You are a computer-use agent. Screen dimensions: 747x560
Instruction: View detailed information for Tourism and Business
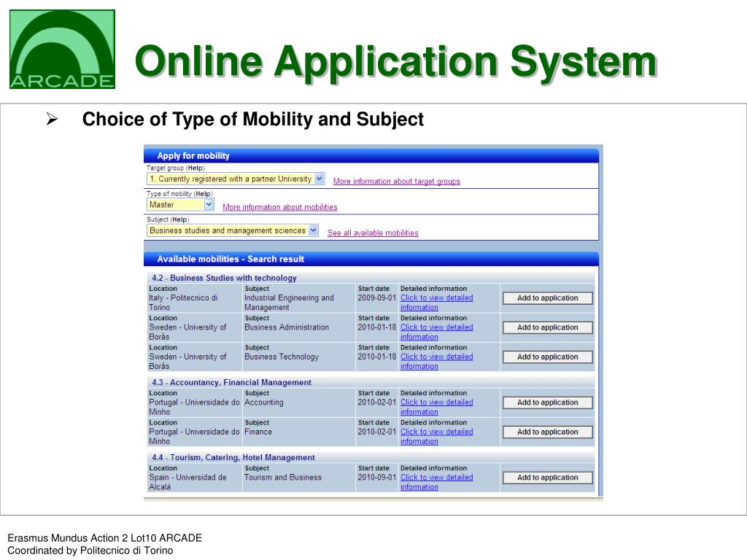(x=436, y=482)
